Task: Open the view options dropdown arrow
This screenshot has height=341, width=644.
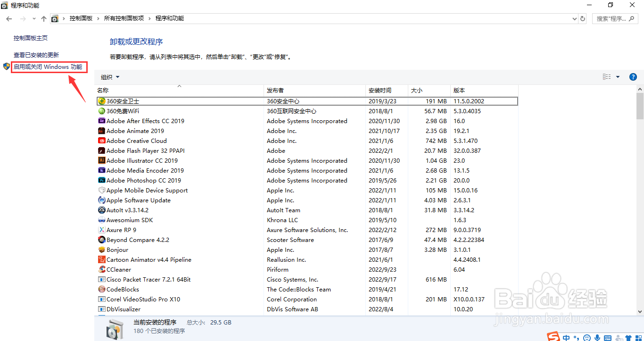Action: (x=618, y=77)
